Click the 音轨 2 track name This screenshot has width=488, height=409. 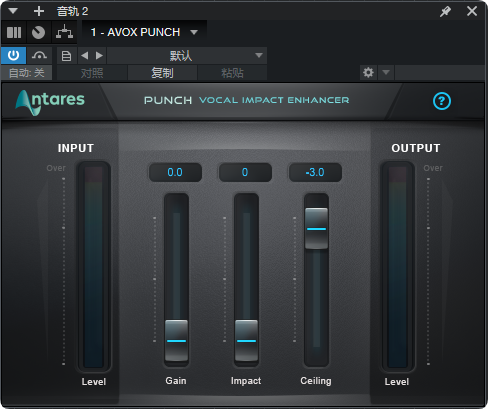(72, 11)
